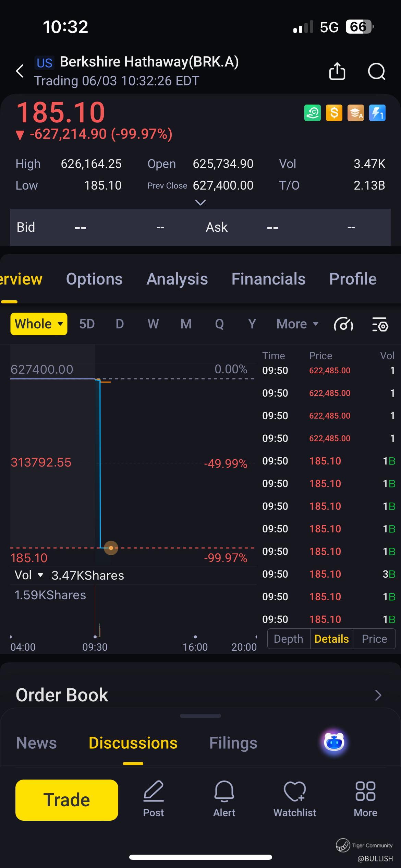Tap the orange dollar badge icon
This screenshot has width=401, height=868.
[334, 113]
